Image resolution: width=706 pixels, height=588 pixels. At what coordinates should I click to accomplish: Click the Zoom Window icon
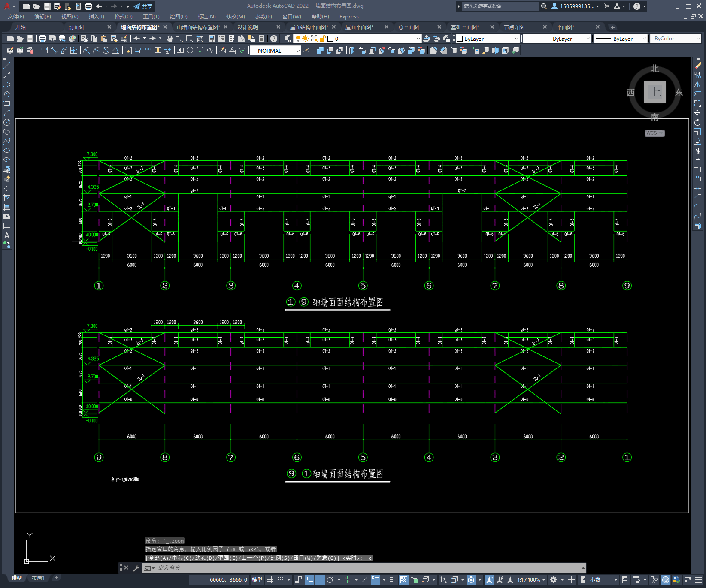(190, 39)
